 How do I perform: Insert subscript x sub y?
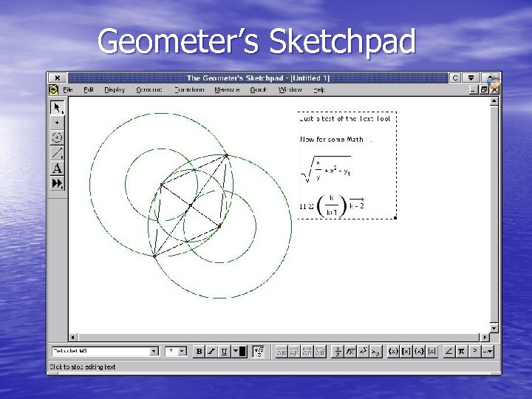click(x=375, y=352)
